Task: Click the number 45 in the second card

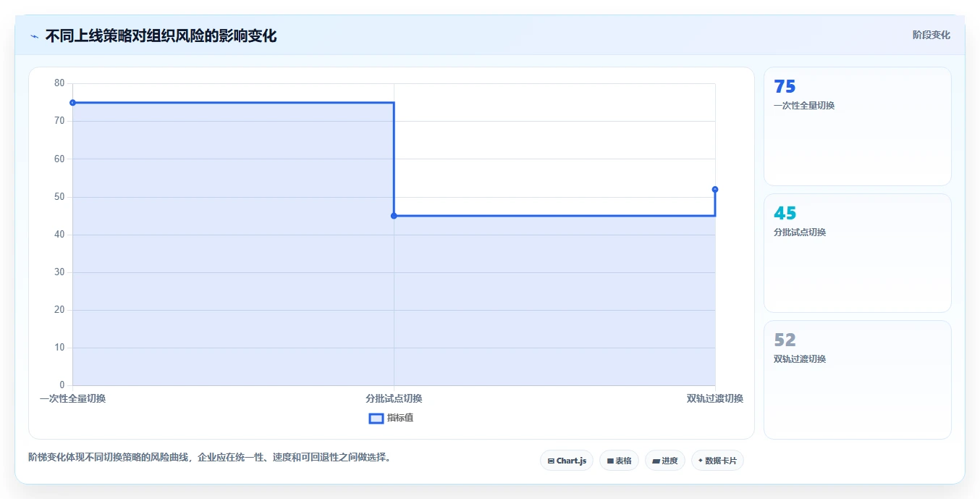Action: coord(785,213)
